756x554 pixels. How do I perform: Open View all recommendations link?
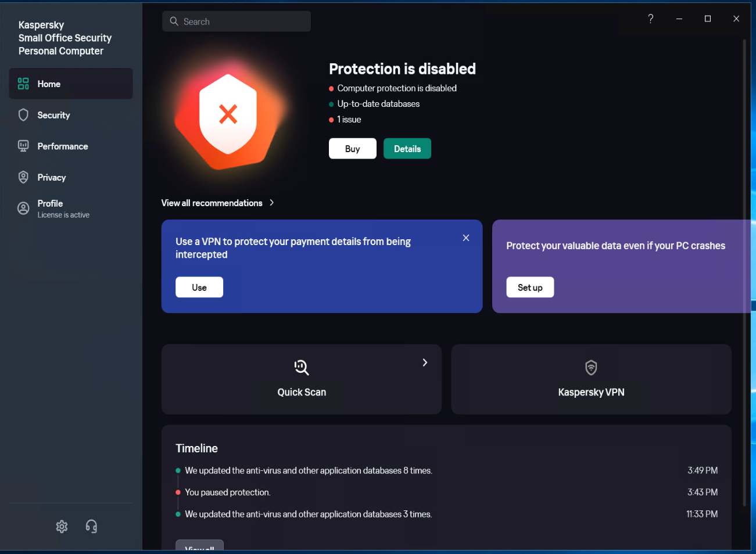(212, 203)
